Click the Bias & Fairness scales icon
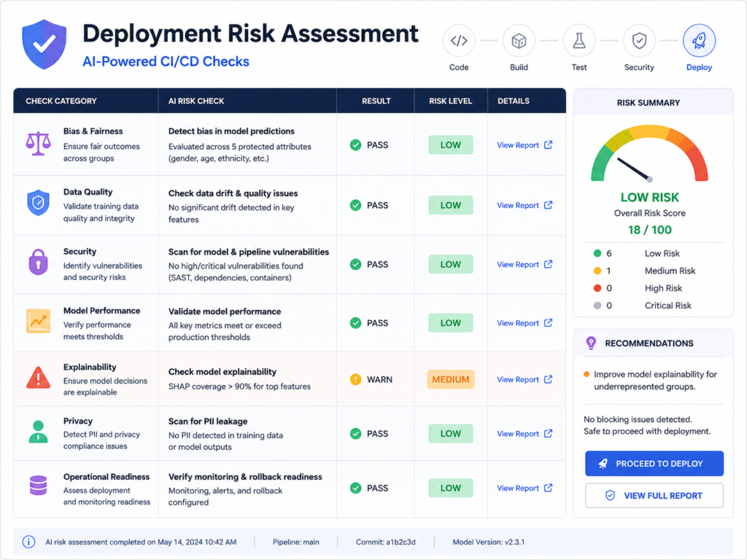Screen dimensions: 747x560 38,144
